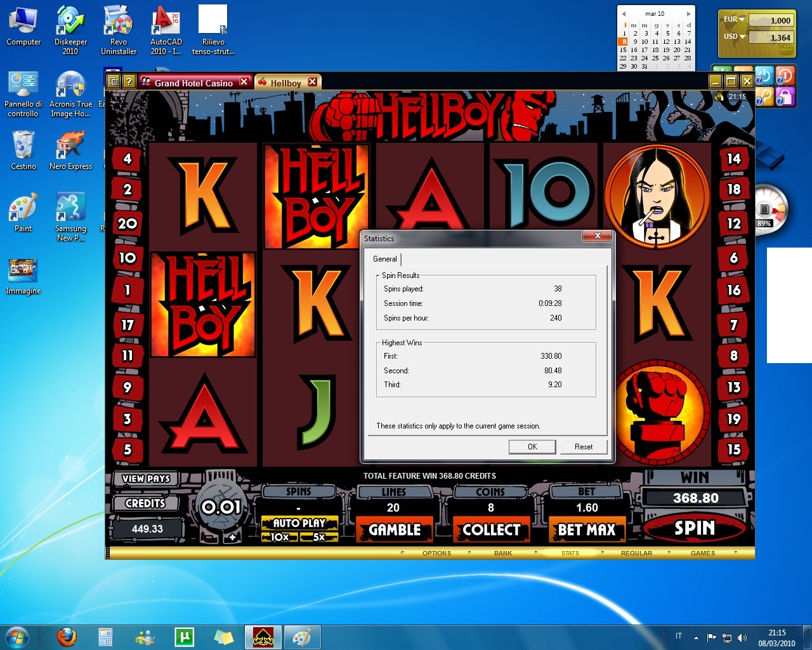The width and height of the screenshot is (812, 650).
Task: Show hidden system tray icons
Action: (696, 637)
